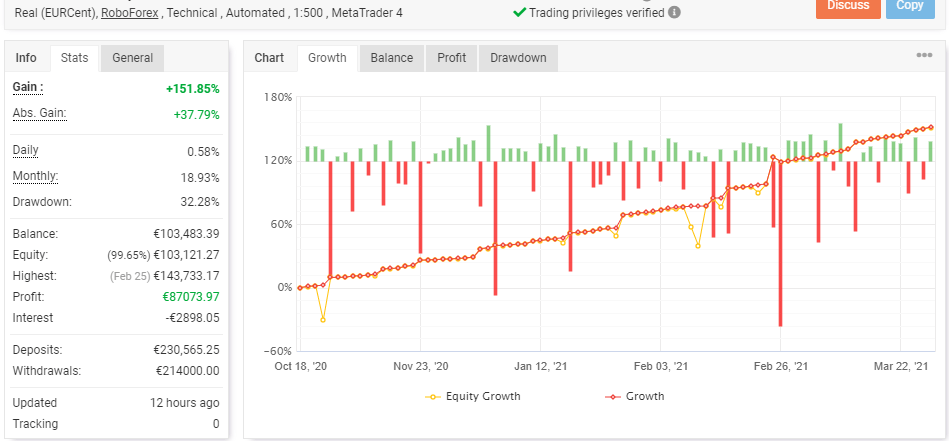Select the Growth chart tab
The image size is (949, 441).
(x=327, y=58)
